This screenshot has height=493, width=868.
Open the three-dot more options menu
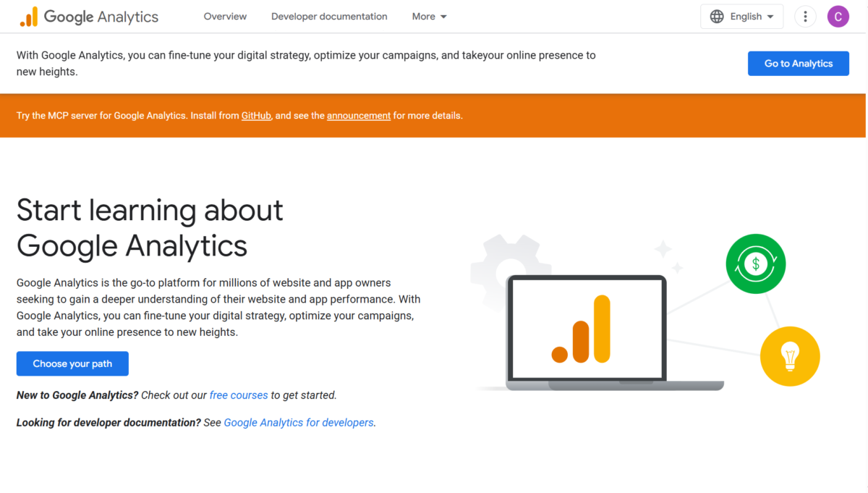tap(805, 17)
